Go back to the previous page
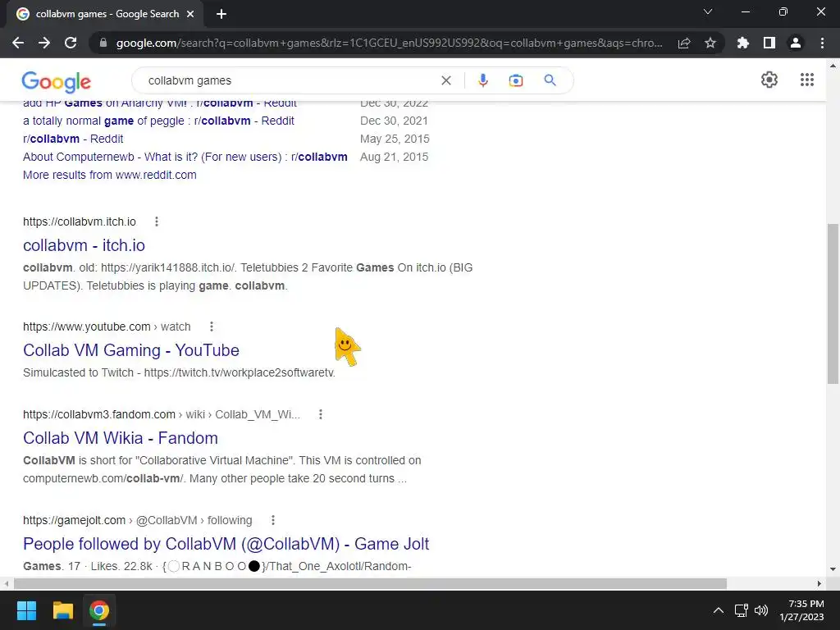 coord(18,43)
